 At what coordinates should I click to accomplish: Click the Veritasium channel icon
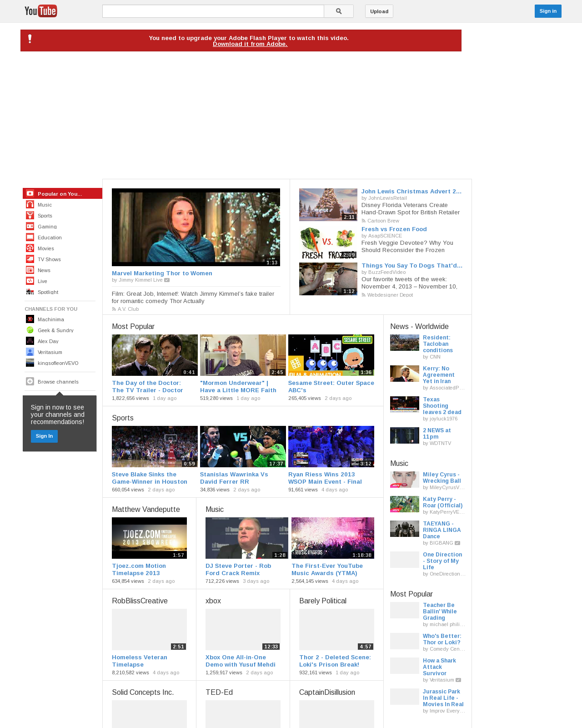30,352
